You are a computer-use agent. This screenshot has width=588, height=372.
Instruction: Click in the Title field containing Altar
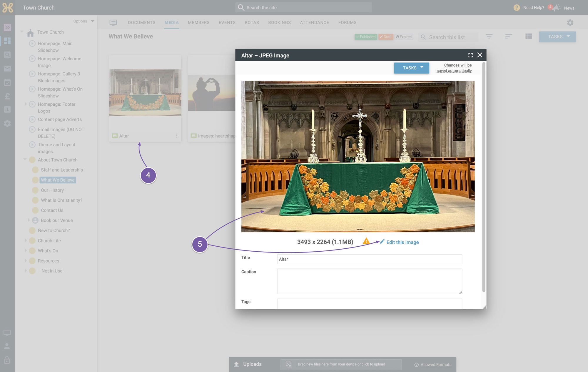[x=370, y=259]
